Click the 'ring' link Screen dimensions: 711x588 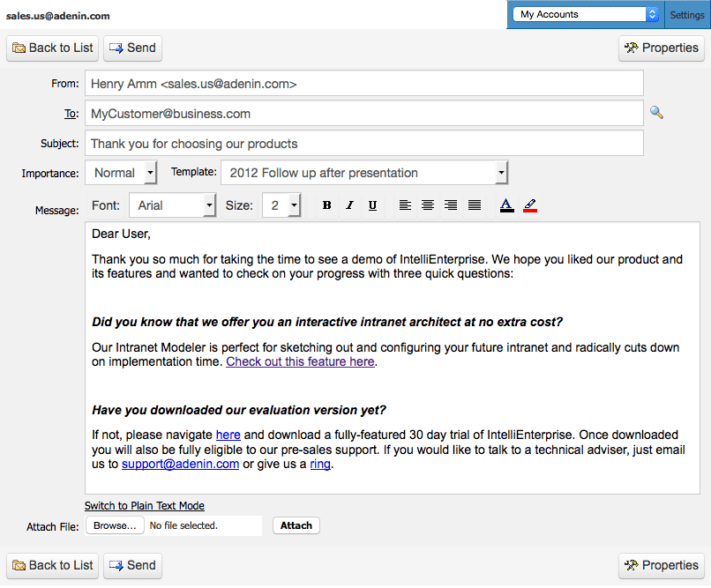(320, 464)
